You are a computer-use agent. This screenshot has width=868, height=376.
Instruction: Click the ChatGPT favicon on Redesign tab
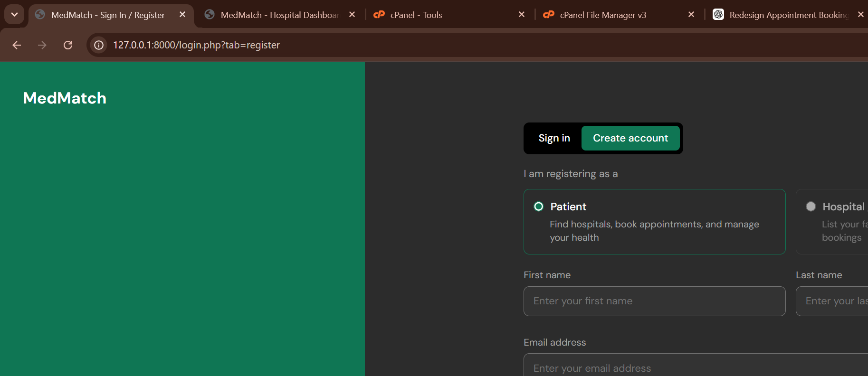pos(718,15)
